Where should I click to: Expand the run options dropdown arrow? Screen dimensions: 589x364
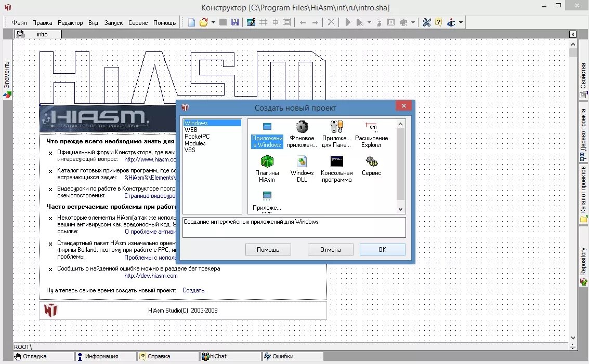click(369, 22)
